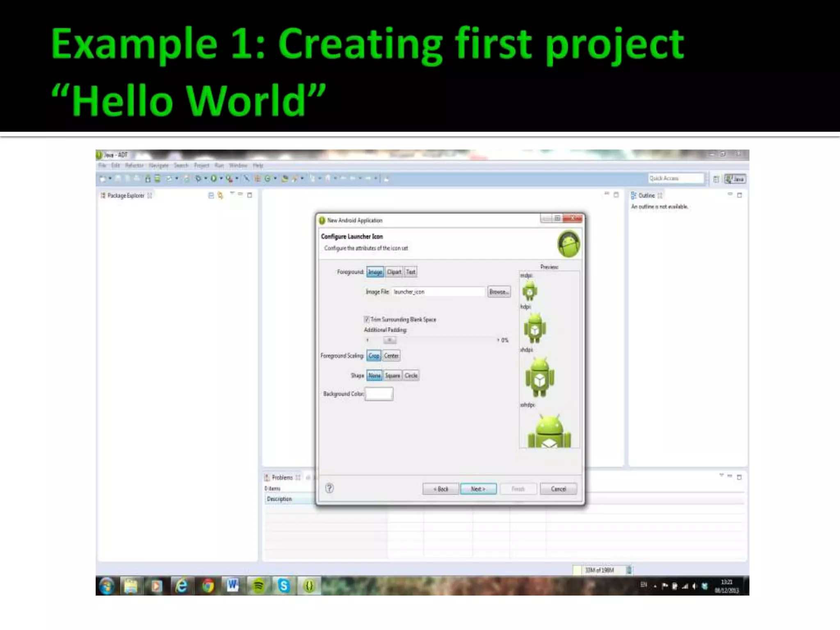Viewport: 840px width, 630px height.
Task: Choose the Circle shape option
Action: click(x=411, y=375)
